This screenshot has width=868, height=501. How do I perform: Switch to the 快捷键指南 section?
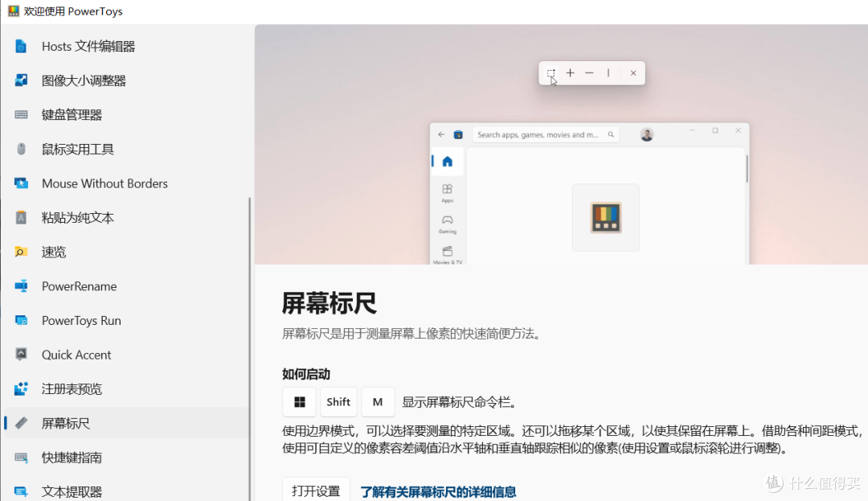coord(72,457)
